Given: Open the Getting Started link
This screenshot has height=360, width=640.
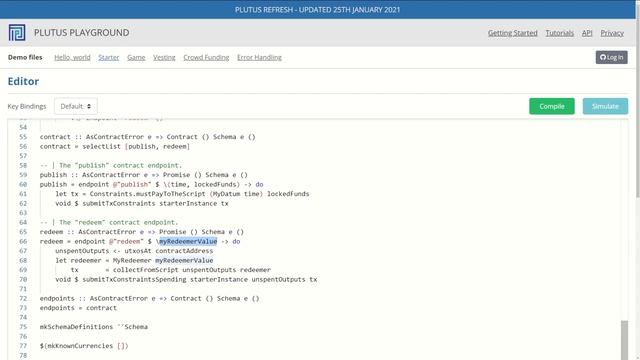Looking at the screenshot, I should [512, 33].
